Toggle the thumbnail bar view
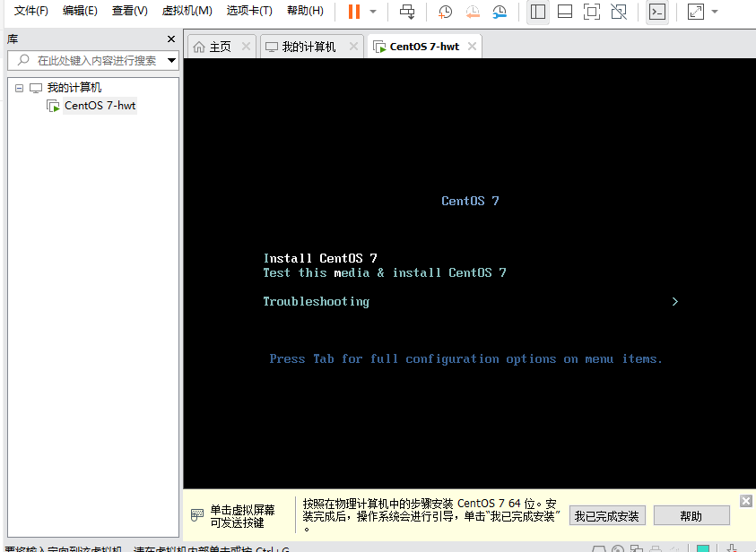 (565, 12)
